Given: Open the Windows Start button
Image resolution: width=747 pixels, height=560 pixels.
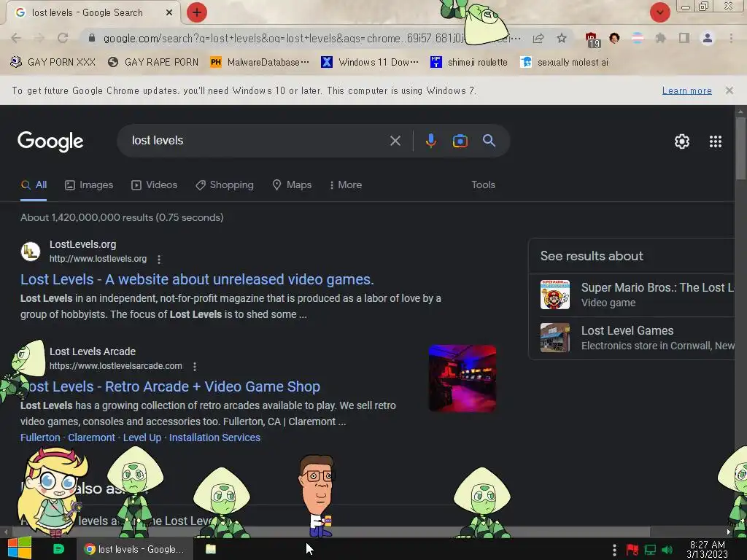Looking at the screenshot, I should click(x=20, y=548).
